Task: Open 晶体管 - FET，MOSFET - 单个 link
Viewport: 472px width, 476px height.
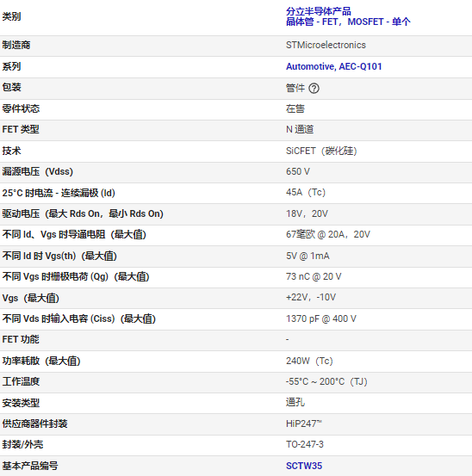Action: (x=348, y=22)
